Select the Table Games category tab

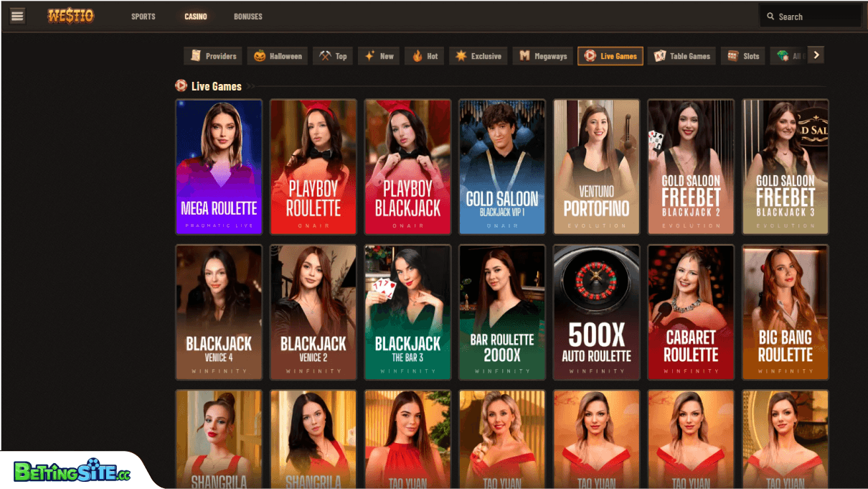click(x=681, y=56)
